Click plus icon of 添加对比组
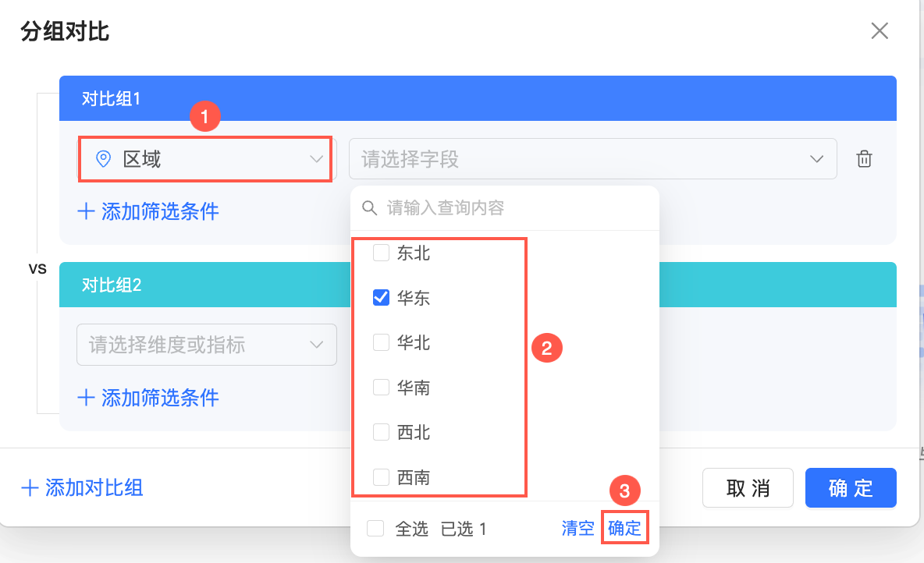Viewport: 924px width, 563px height. pos(30,488)
